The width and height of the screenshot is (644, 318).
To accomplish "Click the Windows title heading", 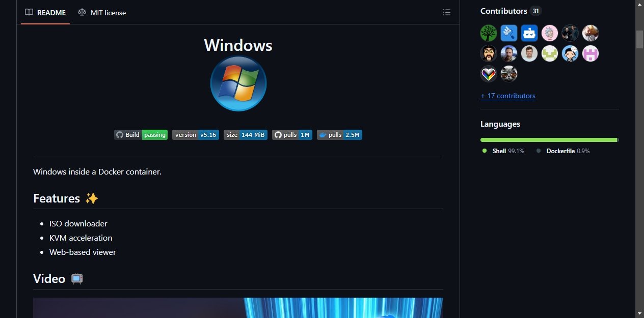I will tap(238, 45).
